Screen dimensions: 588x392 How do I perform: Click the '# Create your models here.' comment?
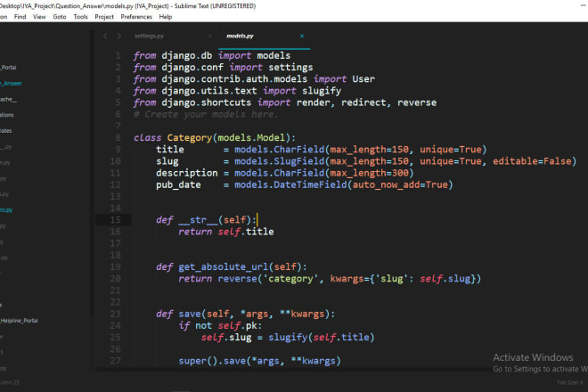(x=207, y=114)
